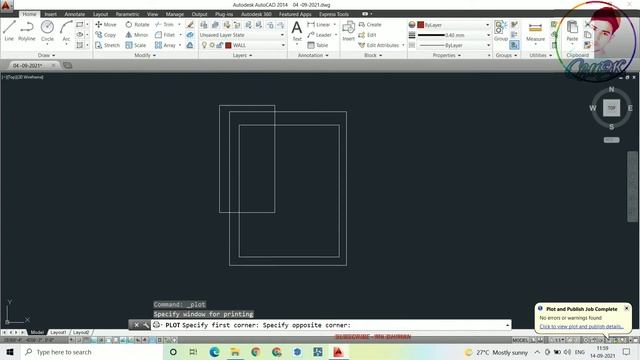The image size is (640, 360).
Task: Click command line customize wrench icon
Action: click(146, 325)
